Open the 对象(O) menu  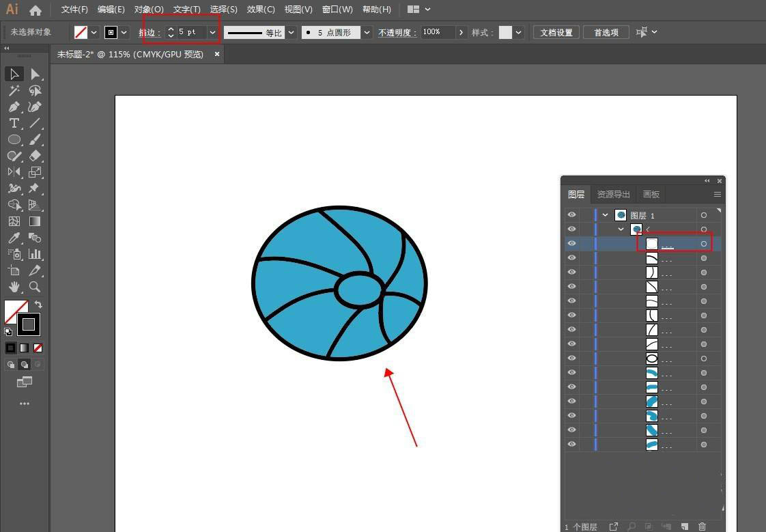pyautogui.click(x=149, y=10)
